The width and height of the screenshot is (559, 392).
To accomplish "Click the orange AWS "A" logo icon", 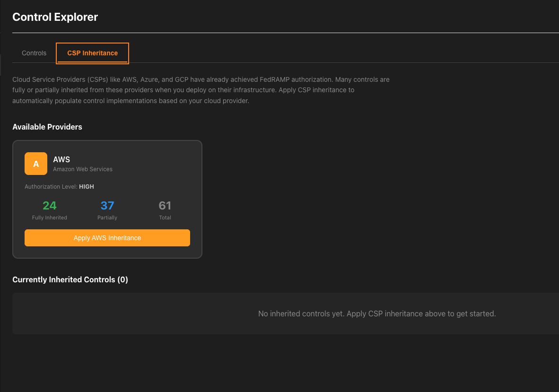I will tap(36, 164).
